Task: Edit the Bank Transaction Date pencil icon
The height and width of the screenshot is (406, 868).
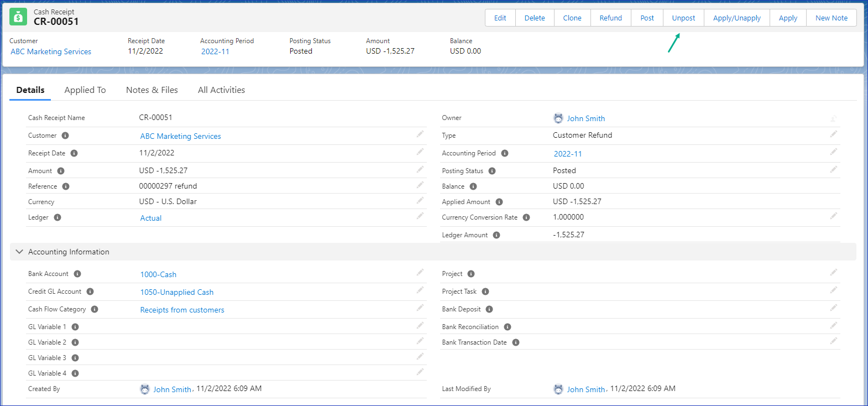Action: 834,341
